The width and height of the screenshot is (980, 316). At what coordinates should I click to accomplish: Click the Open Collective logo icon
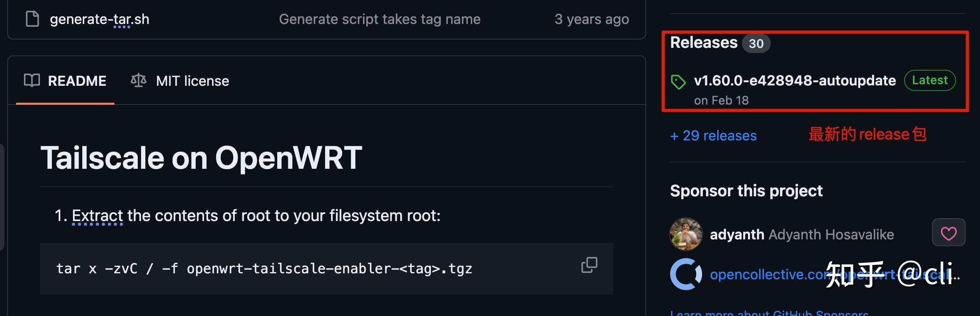[686, 274]
